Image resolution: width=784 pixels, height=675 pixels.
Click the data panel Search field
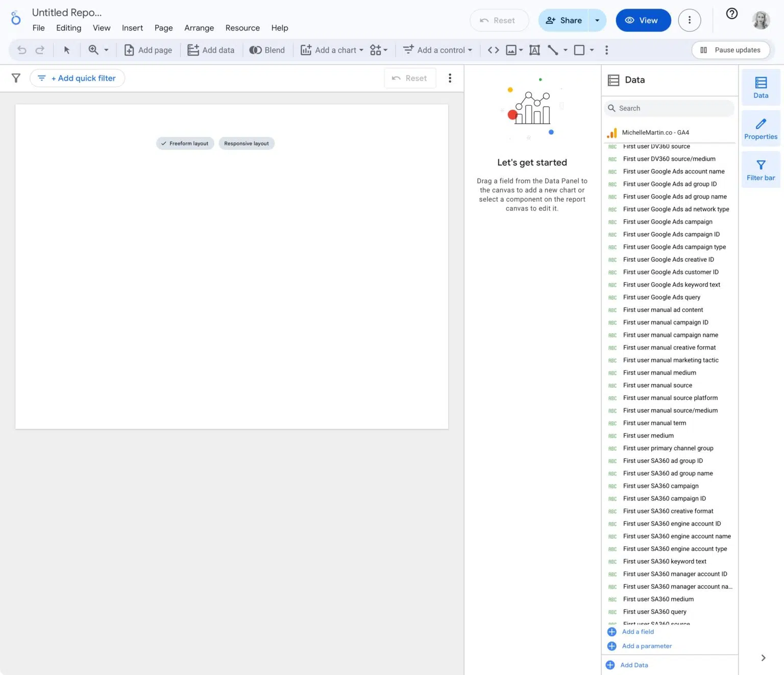tap(670, 108)
